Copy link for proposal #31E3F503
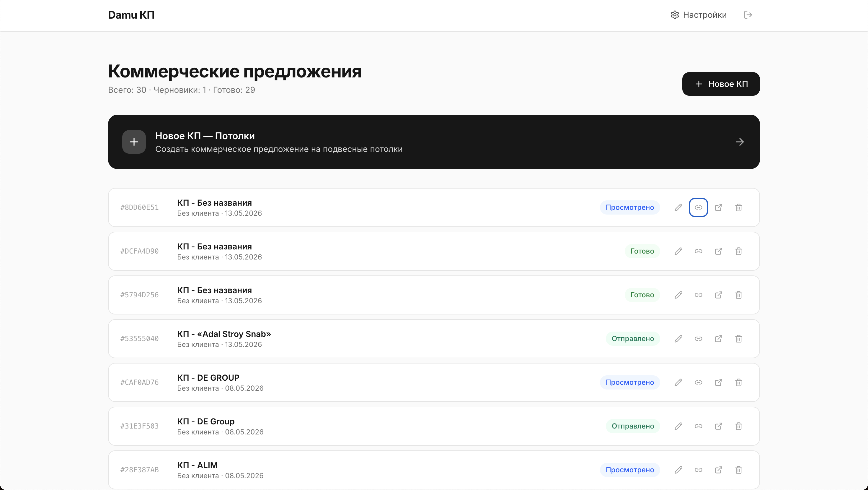This screenshot has width=868, height=490. pyautogui.click(x=698, y=426)
